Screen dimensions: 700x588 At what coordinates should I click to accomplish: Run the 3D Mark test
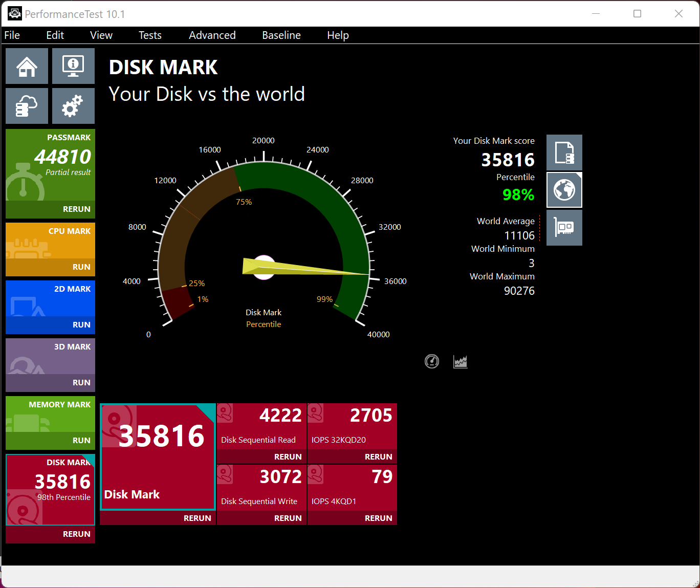tap(81, 383)
